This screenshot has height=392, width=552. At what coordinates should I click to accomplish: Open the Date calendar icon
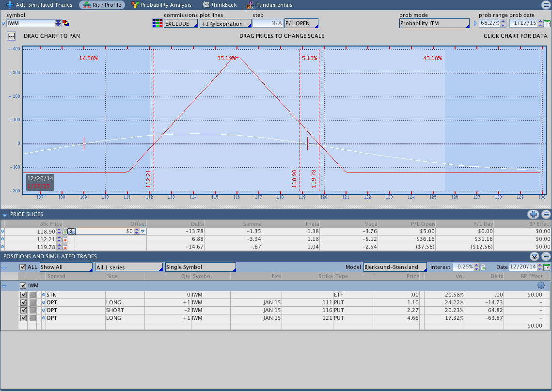click(547, 267)
